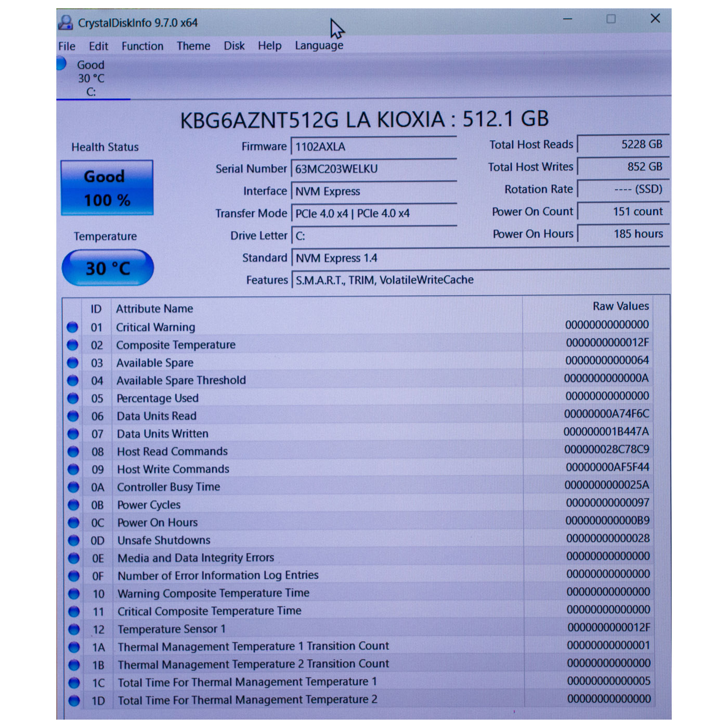Open the Disk menu to choose a drive

(233, 46)
